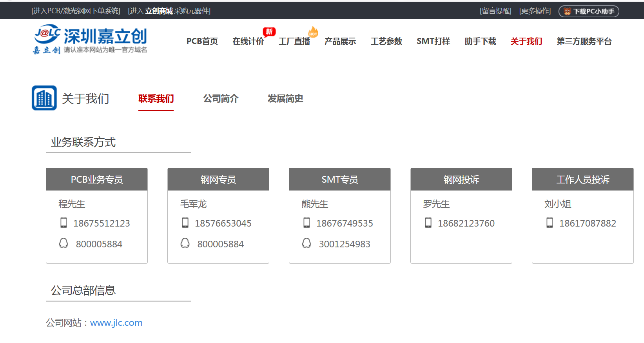The height and width of the screenshot is (343, 644).
Task: Open 在线计价 navigation item
Action: coord(248,41)
